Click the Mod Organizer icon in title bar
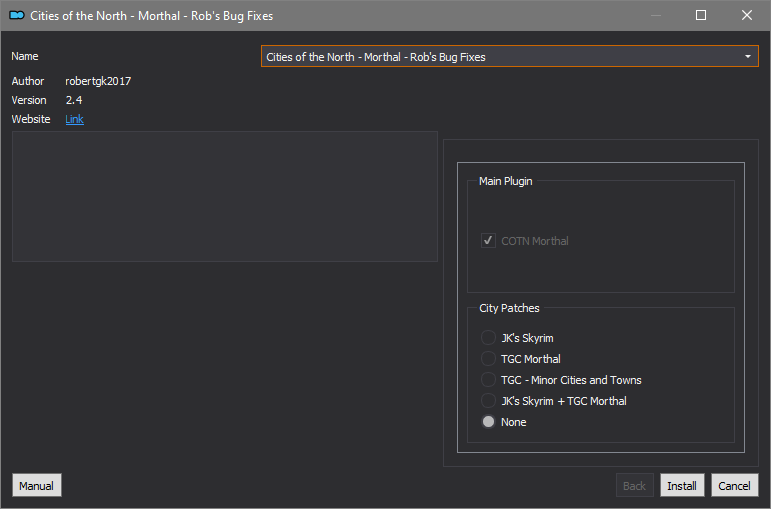This screenshot has height=509, width=771. (x=17, y=15)
